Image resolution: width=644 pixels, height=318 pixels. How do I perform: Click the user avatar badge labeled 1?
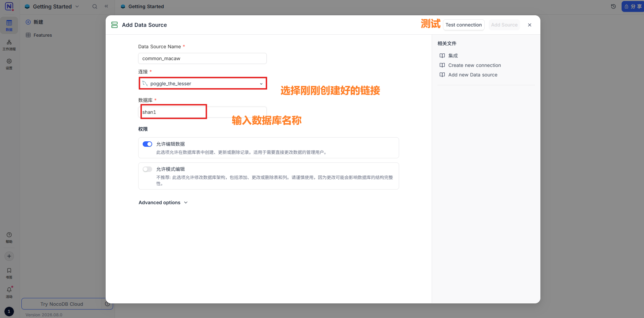point(9,312)
